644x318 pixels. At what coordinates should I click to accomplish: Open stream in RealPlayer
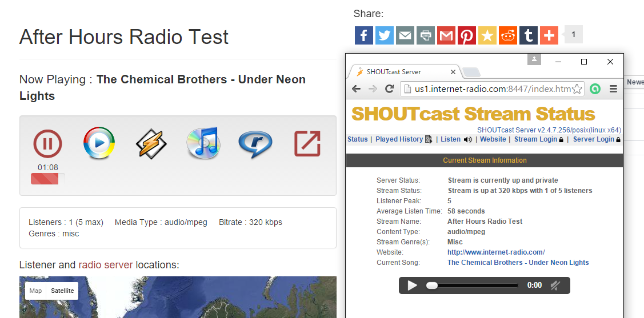[255, 144]
